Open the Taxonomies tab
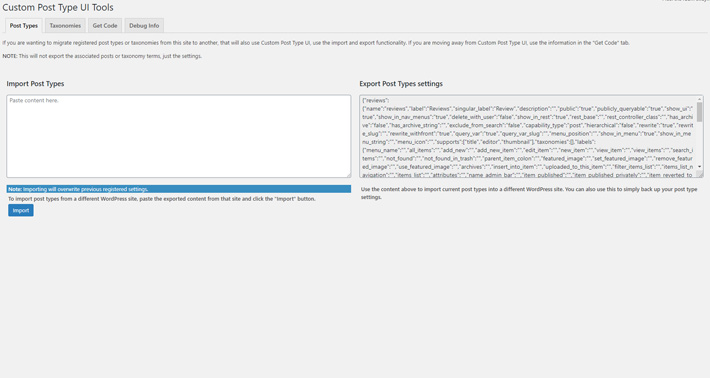This screenshot has width=710, height=378. coord(65,26)
